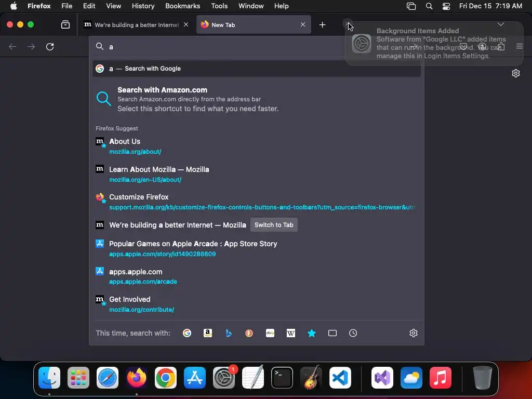Select eBay one-off search icon
Viewport: 532px width, 399px height.
pyautogui.click(x=270, y=333)
